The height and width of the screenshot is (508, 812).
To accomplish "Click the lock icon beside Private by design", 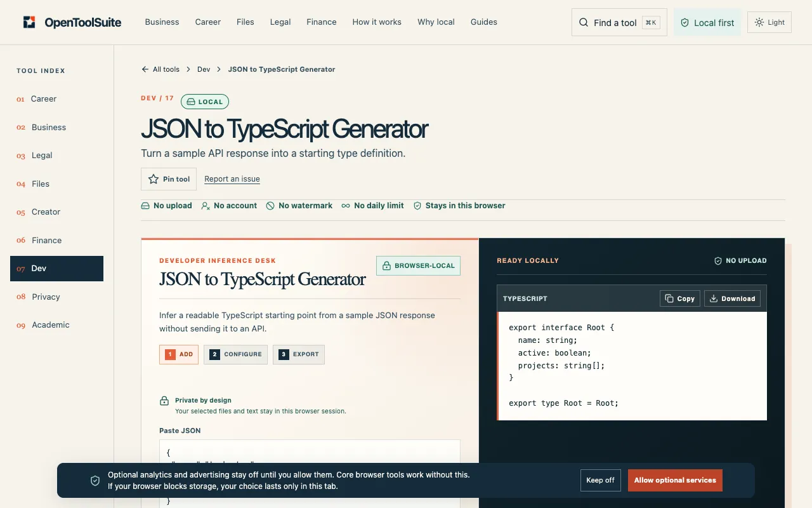I will pyautogui.click(x=164, y=401).
